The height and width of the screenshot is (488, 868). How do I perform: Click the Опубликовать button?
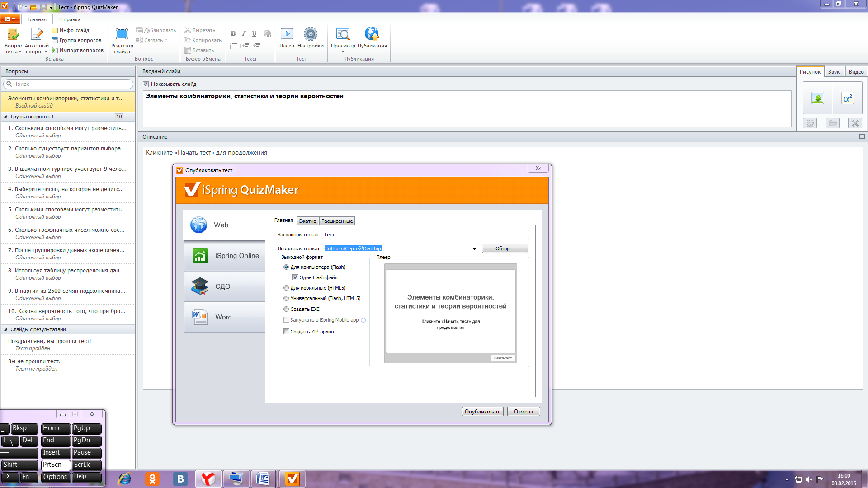click(482, 412)
